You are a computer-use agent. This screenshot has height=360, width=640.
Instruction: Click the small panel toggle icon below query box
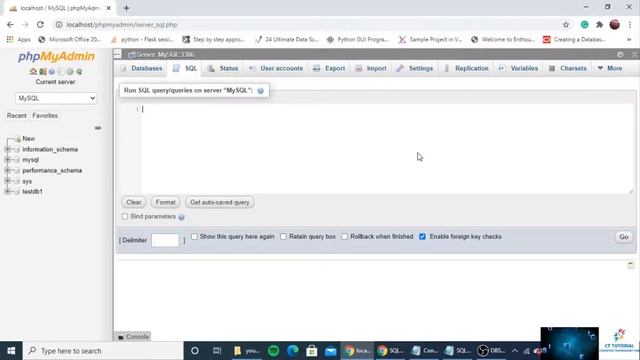click(x=631, y=265)
